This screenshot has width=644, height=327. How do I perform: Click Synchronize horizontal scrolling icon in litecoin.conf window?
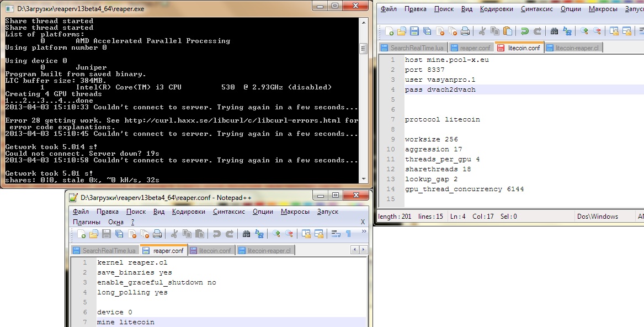[627, 31]
